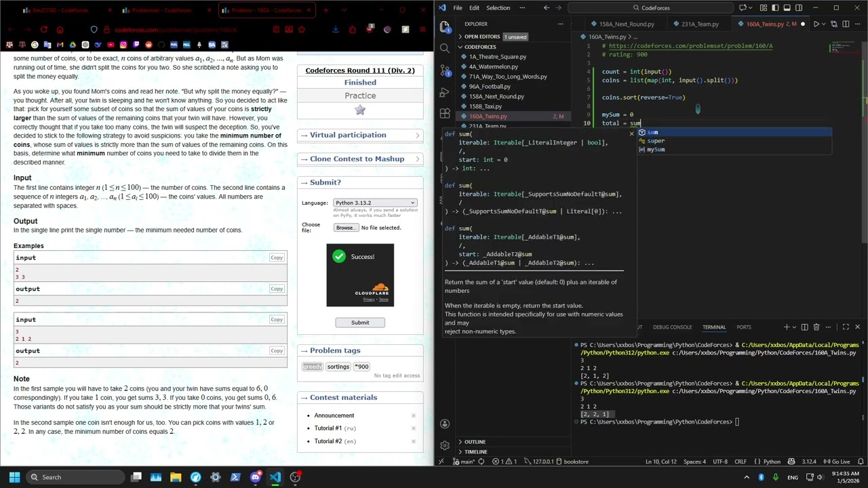Open the Manage gear in VS Code

pyautogui.click(x=445, y=445)
